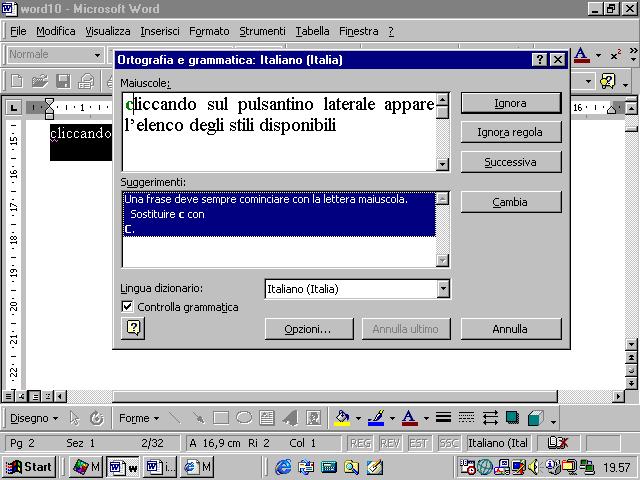This screenshot has width=640, height=480.
Task: Open the File menu
Action: 18,31
